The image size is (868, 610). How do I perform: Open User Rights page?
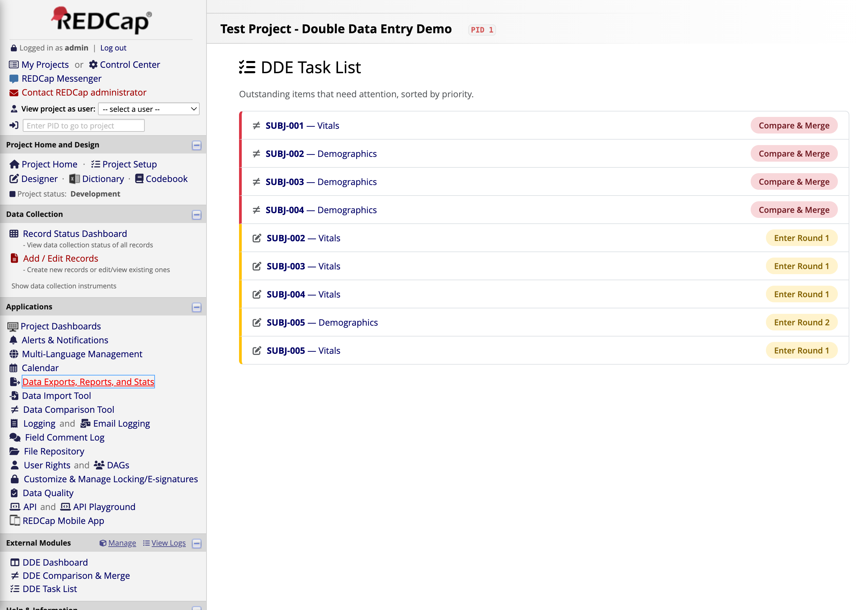point(47,465)
